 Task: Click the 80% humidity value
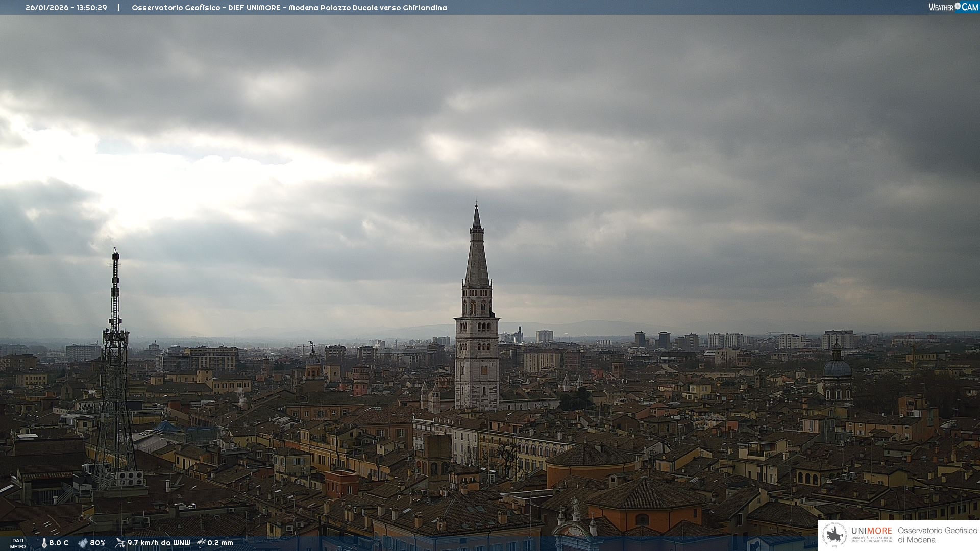97,543
